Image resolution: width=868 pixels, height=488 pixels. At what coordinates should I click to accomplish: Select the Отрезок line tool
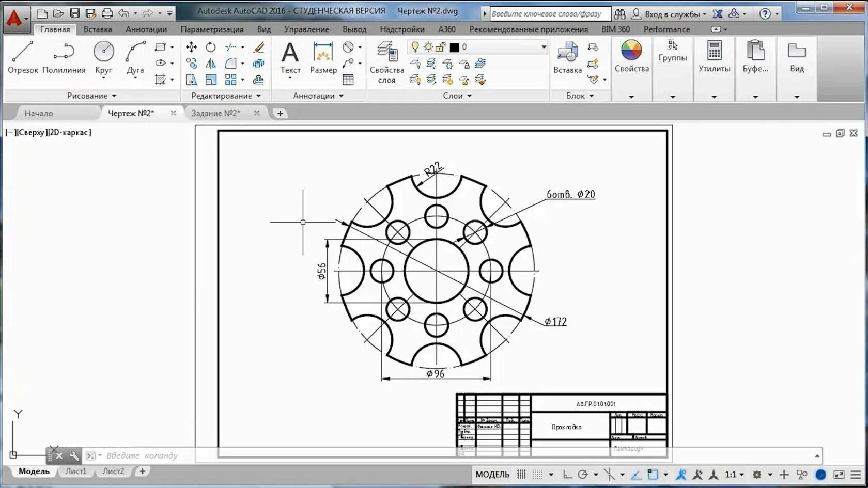[x=22, y=57]
